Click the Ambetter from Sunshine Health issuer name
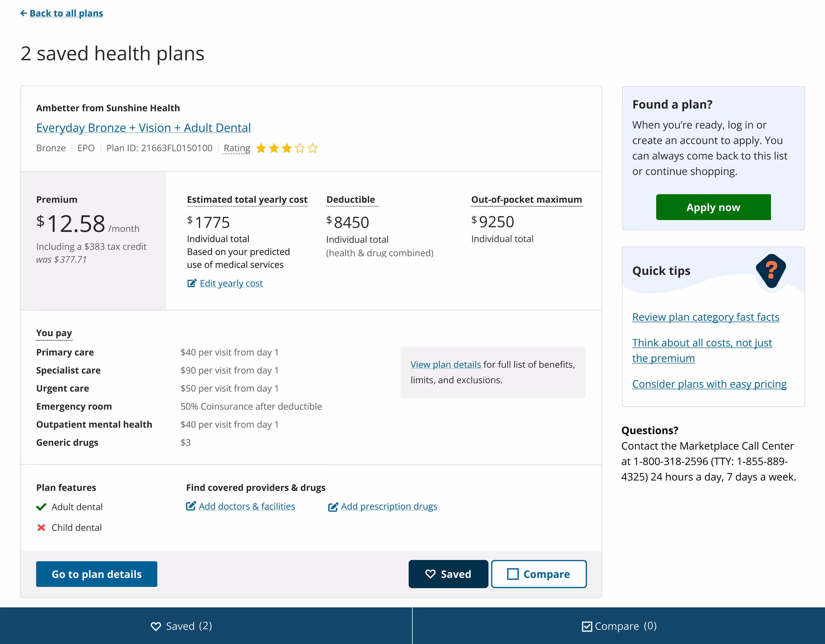This screenshot has width=825, height=644. click(x=108, y=108)
